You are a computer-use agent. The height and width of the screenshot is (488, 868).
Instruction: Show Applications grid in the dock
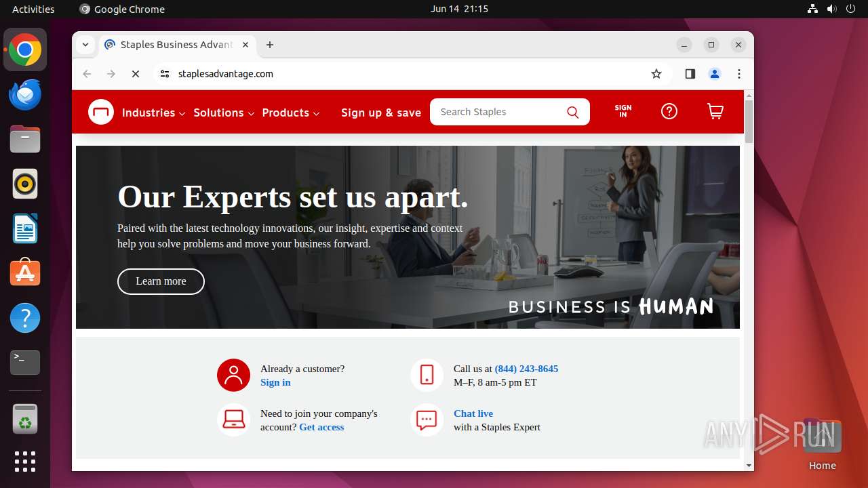pyautogui.click(x=25, y=462)
